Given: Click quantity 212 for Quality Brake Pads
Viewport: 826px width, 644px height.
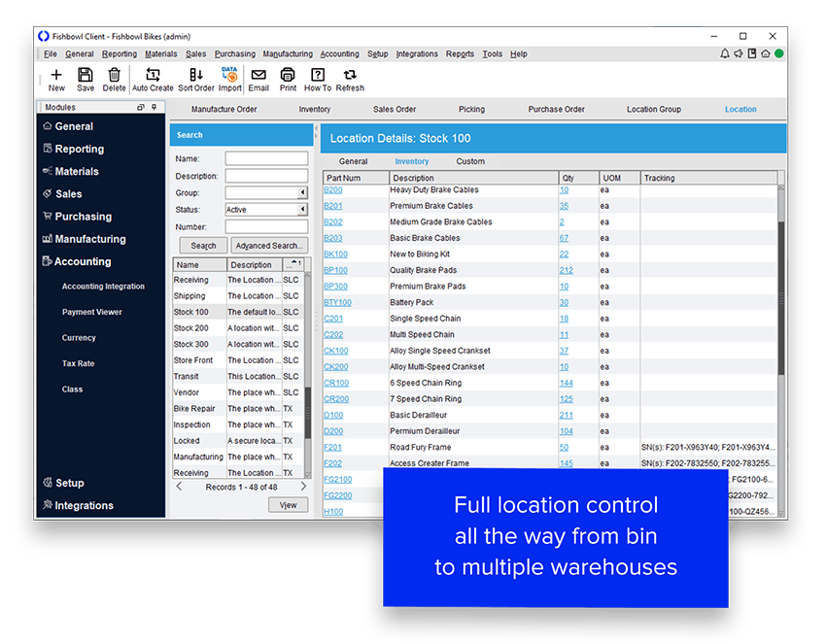Looking at the screenshot, I should (x=567, y=271).
